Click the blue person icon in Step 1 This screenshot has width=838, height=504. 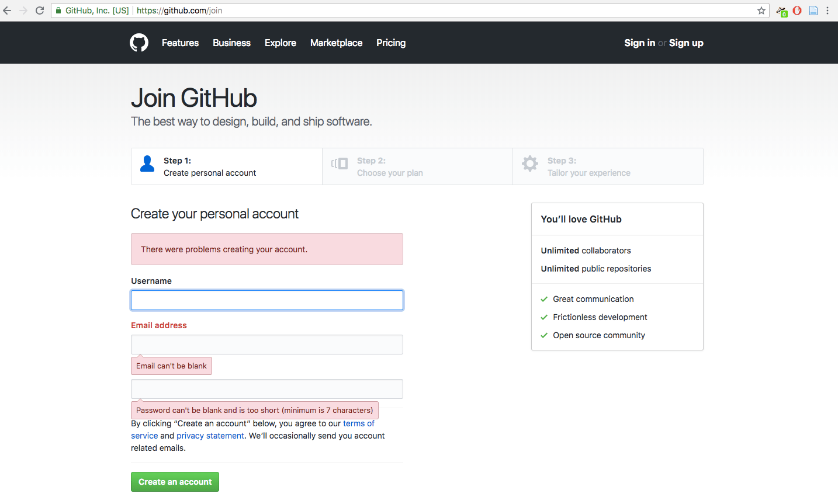point(147,164)
